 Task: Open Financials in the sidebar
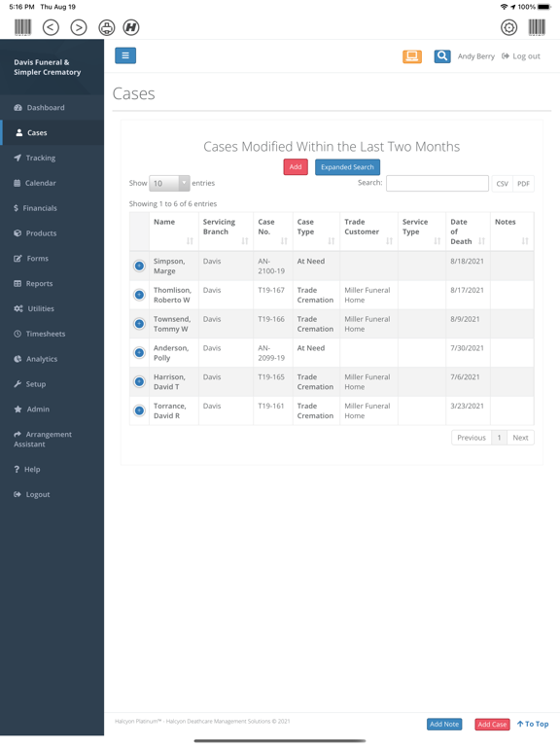tap(52, 208)
